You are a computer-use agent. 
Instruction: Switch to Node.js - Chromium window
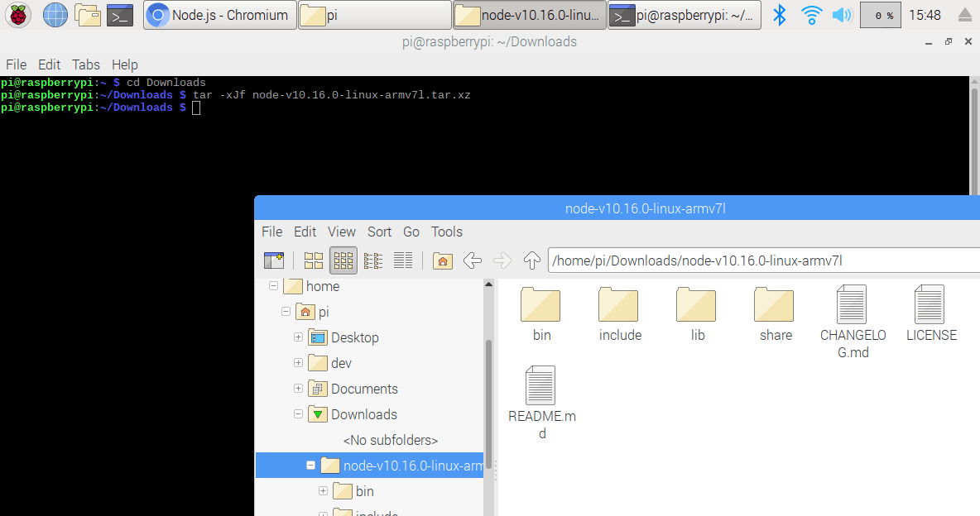point(219,15)
